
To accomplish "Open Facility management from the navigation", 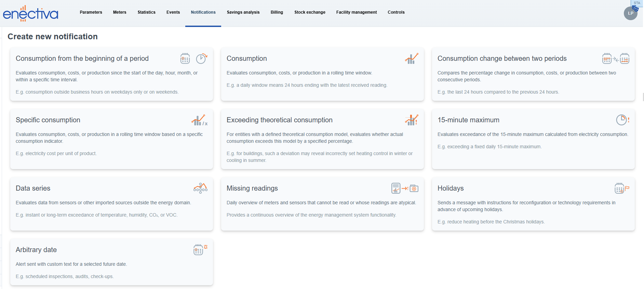I will click(x=356, y=12).
